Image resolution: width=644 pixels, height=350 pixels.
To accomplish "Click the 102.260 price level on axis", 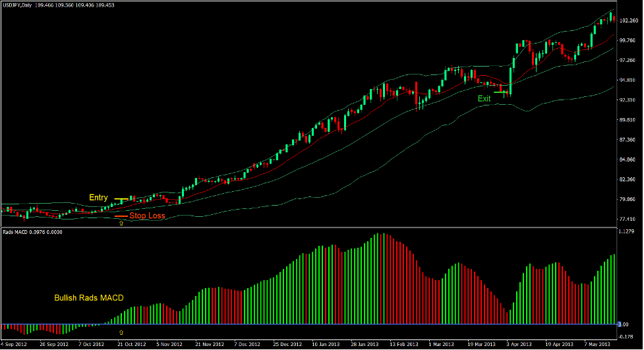I will [628, 20].
